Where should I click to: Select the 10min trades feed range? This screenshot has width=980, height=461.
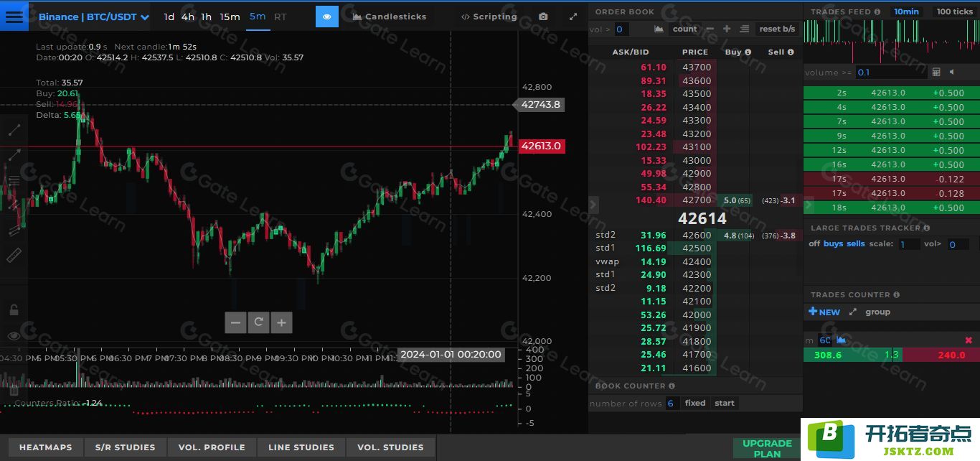coord(906,11)
